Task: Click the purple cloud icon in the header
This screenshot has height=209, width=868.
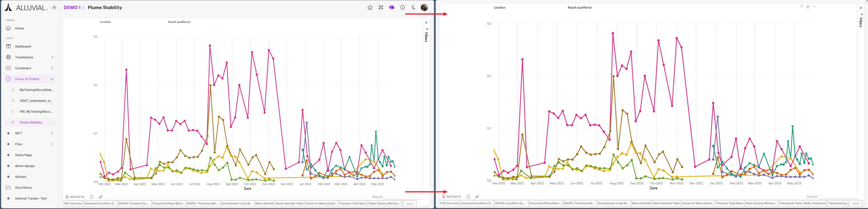Action: pos(392,7)
